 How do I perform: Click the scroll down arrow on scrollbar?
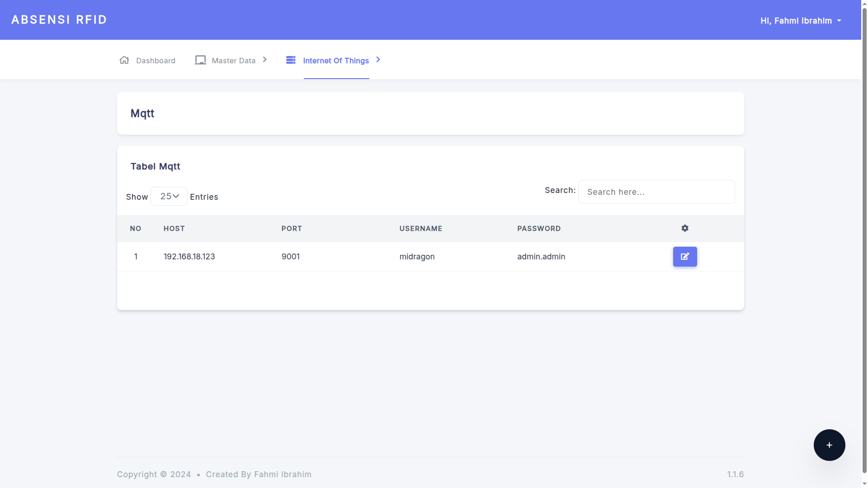tap(864, 484)
